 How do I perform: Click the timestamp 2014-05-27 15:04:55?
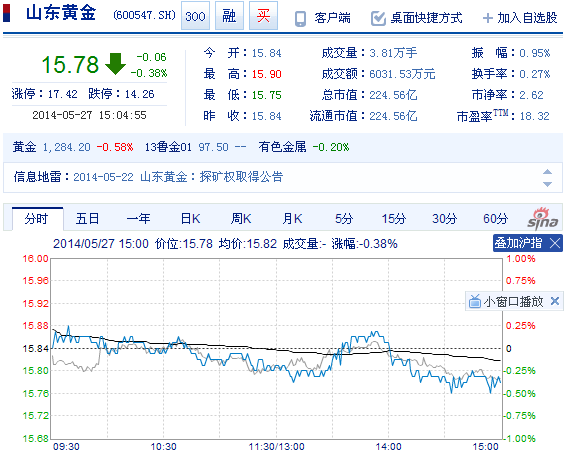pos(90,115)
